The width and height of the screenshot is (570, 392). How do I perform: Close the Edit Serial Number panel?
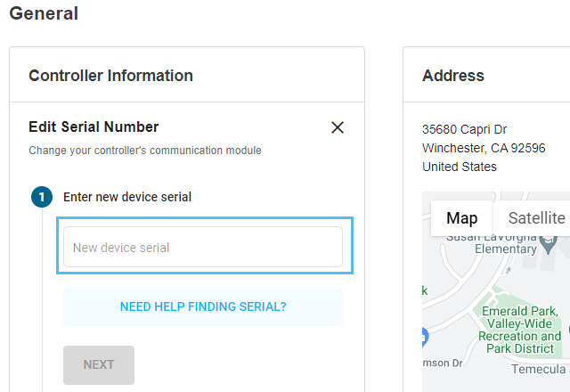tap(338, 127)
